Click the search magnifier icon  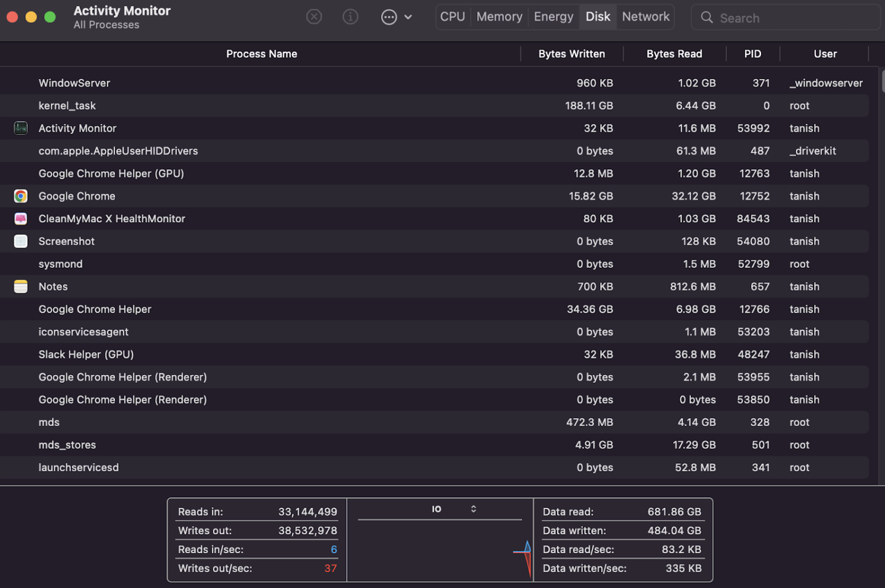point(706,18)
